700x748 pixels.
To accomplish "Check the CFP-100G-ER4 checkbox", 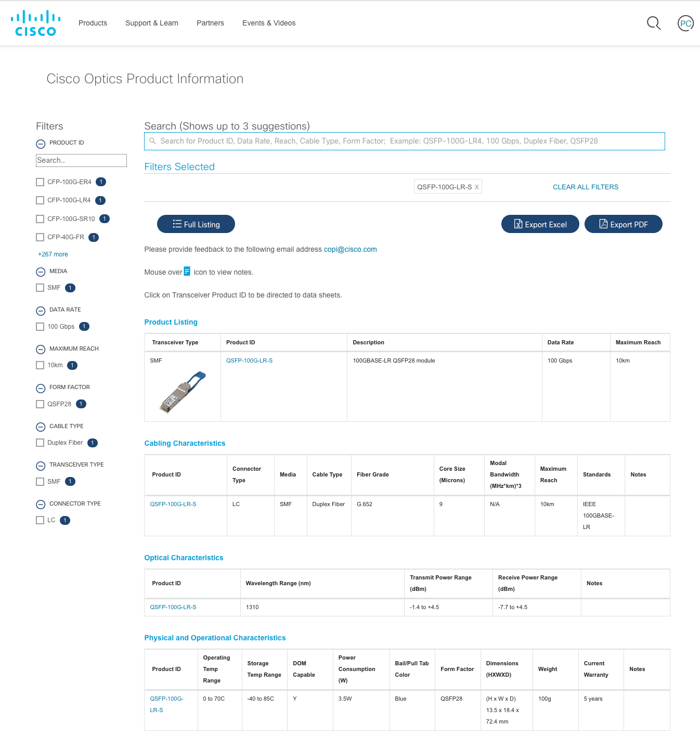I will (x=40, y=182).
